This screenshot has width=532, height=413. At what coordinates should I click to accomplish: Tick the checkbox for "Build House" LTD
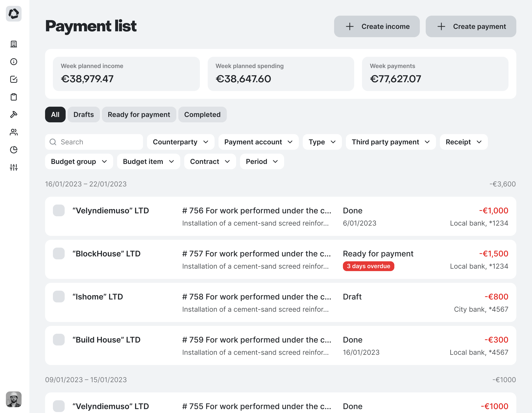(59, 340)
